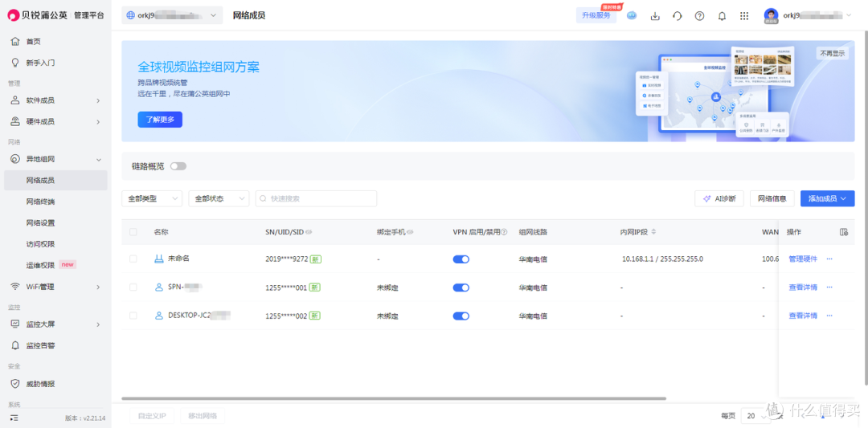Click the eye icon next to SN/UID/SID
This screenshot has height=428, width=868.
tap(309, 232)
